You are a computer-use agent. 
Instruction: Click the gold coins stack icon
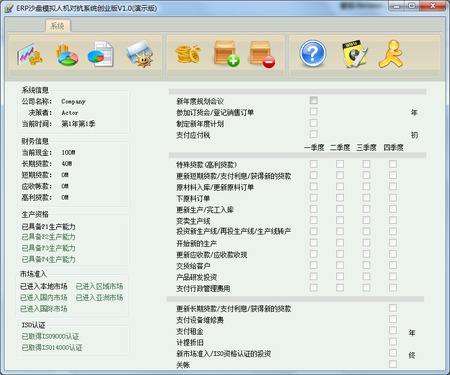[x=188, y=54]
